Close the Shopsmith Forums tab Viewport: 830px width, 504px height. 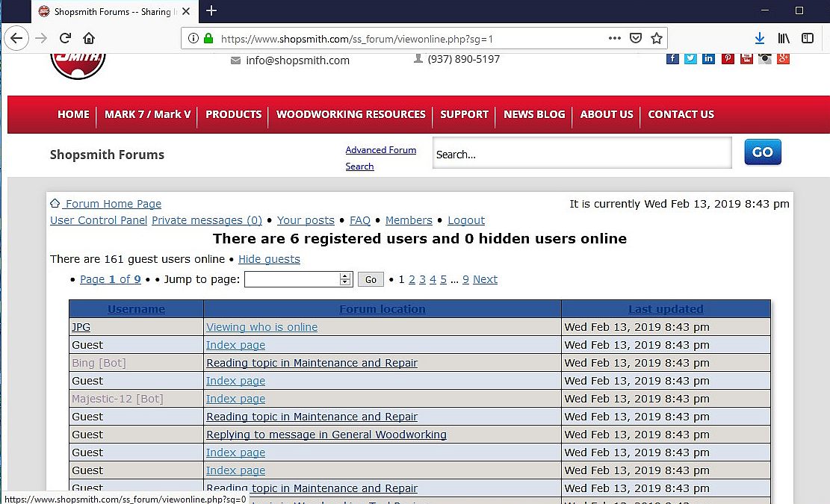186,11
